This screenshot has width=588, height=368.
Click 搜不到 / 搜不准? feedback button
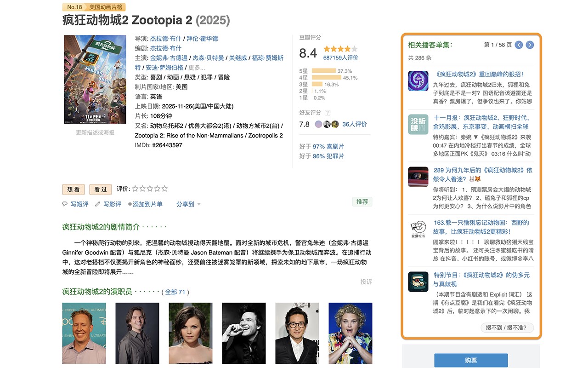(x=507, y=328)
